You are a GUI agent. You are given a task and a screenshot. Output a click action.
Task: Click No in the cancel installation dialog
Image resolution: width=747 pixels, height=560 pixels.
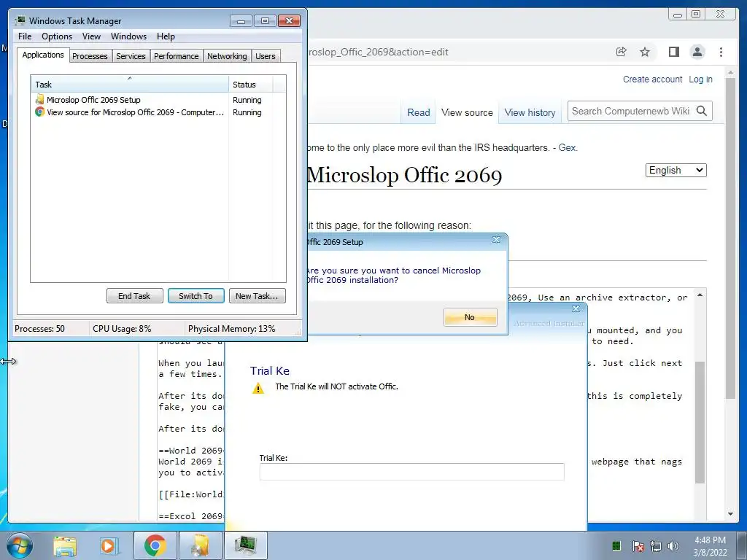click(x=470, y=317)
